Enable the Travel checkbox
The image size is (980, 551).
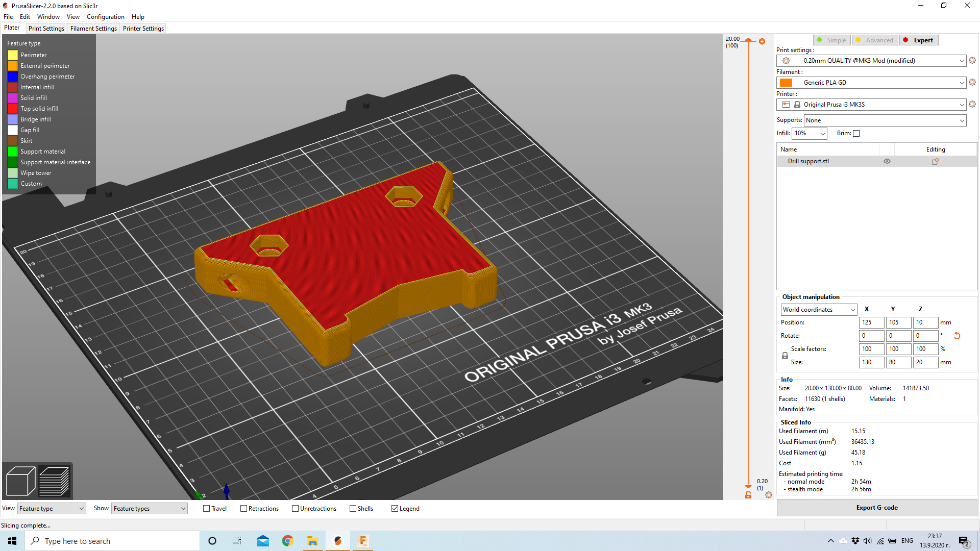(207, 509)
